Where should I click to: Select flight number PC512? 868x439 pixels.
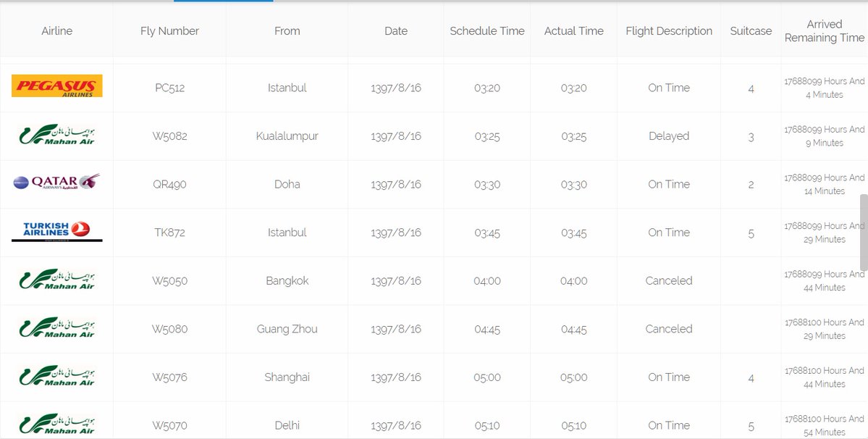tap(169, 88)
